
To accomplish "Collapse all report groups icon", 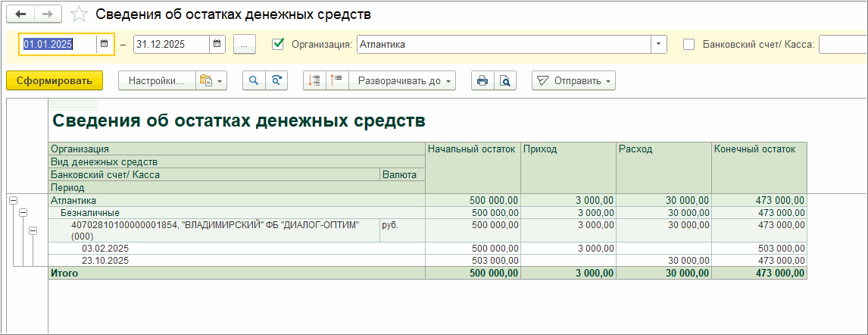I will pos(315,81).
